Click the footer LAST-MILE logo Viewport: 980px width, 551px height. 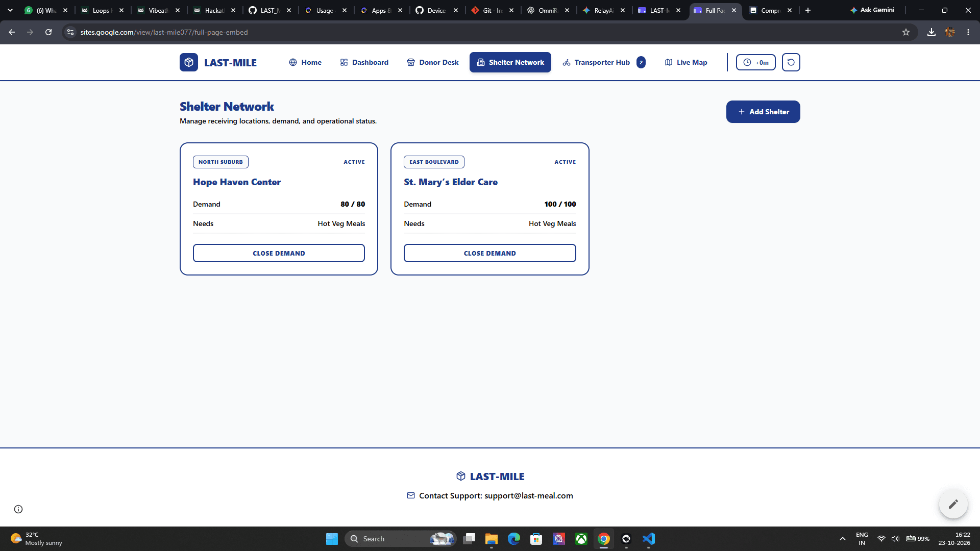[x=490, y=476]
